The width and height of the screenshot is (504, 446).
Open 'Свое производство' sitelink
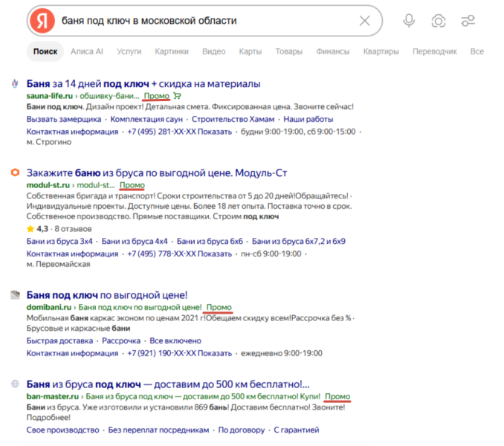pyautogui.click(x=62, y=430)
